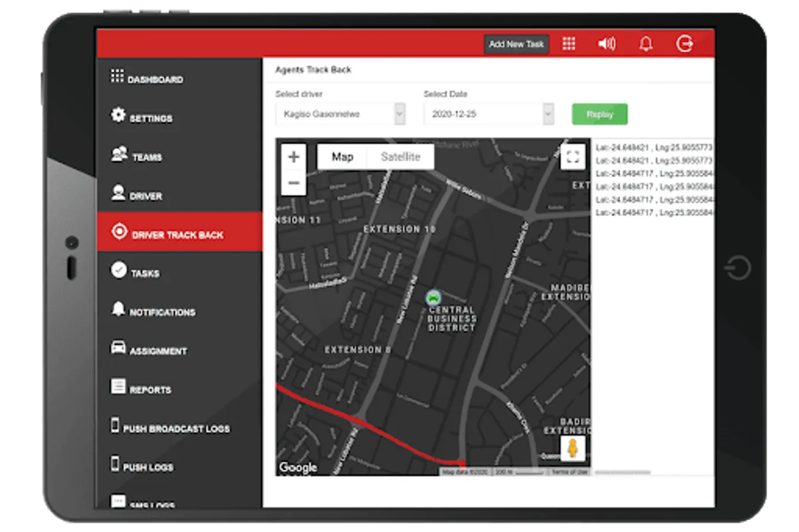Zoom out on the map
Viewport: 799px width, 532px height.
tap(293, 183)
